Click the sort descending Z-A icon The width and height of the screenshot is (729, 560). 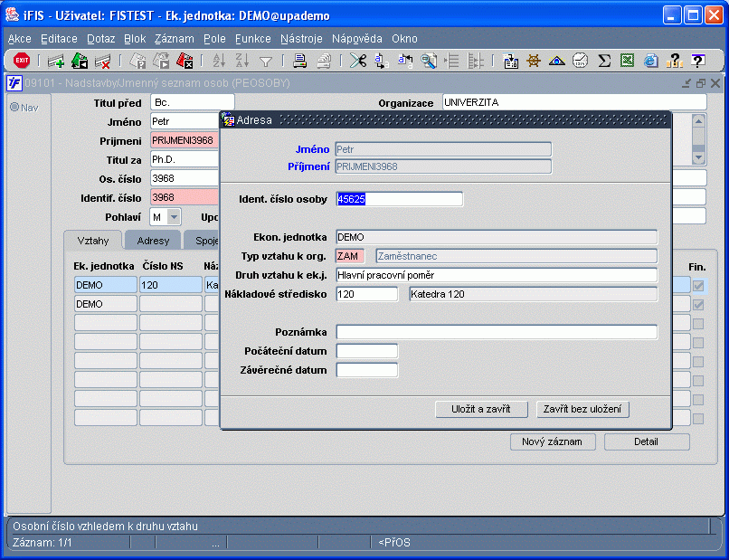(242, 61)
